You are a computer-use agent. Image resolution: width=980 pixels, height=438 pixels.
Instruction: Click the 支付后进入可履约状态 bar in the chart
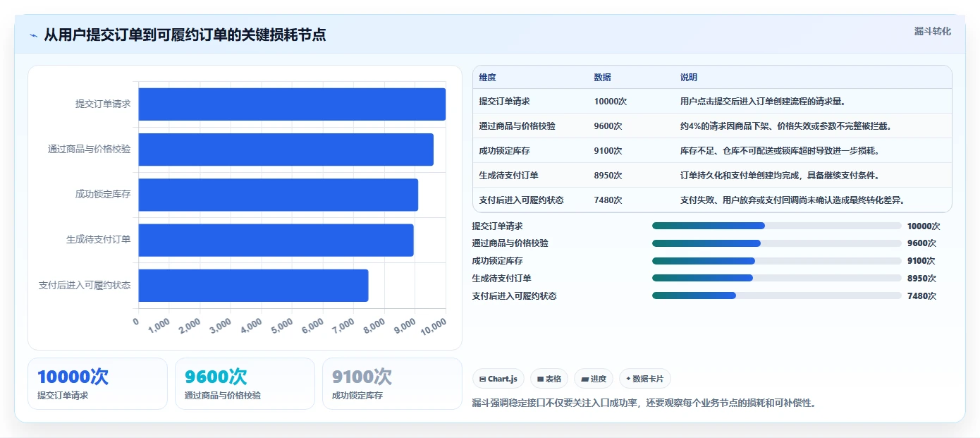(253, 285)
